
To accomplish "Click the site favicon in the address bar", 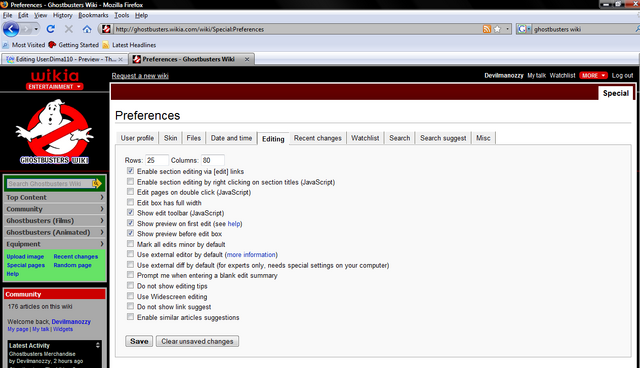I will 106,29.
